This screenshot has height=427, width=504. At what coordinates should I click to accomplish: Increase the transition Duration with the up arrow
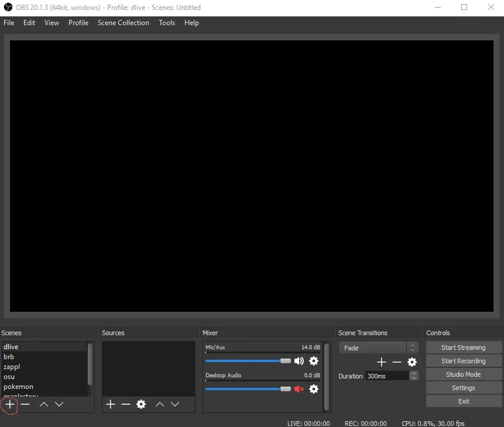414,373
